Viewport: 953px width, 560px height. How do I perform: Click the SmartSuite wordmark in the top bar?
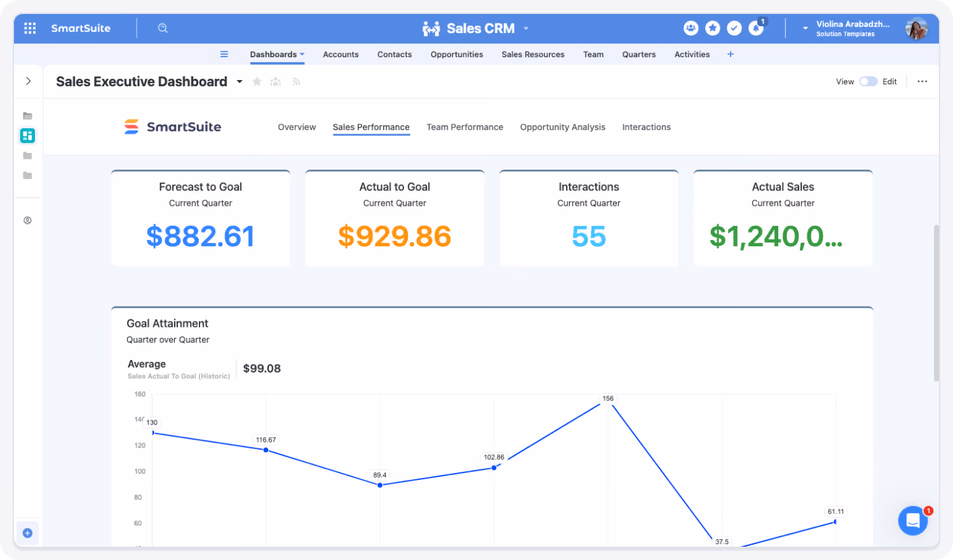(x=81, y=28)
